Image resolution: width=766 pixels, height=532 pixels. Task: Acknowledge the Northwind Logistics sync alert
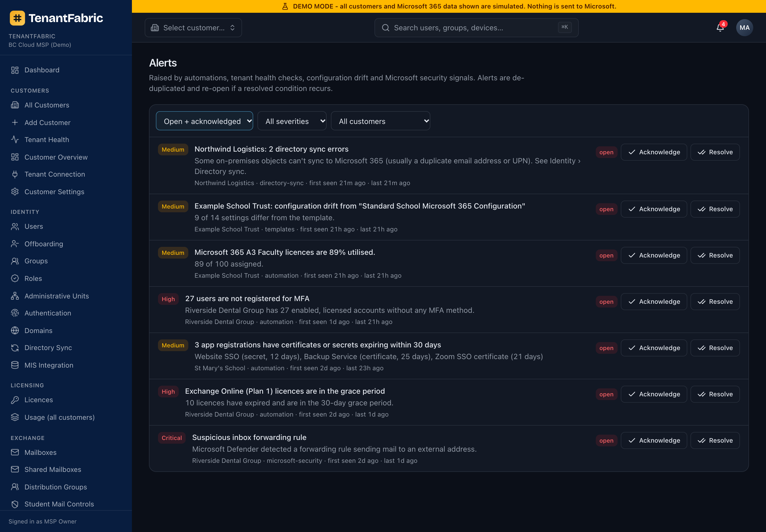click(654, 152)
